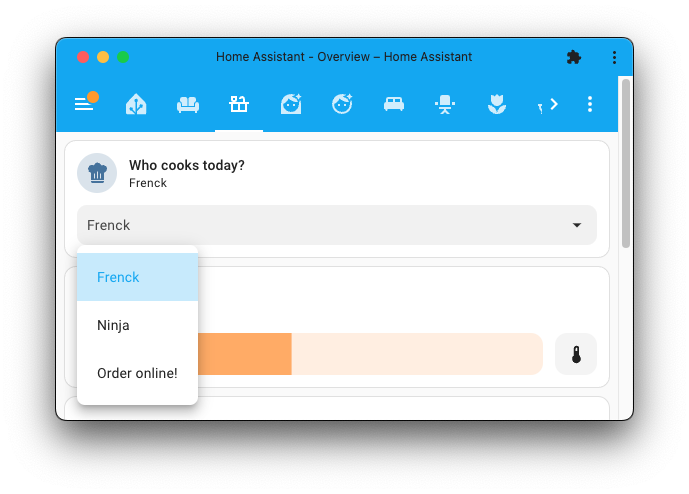Open the girl face tab
The image size is (689, 494).
coord(291,104)
